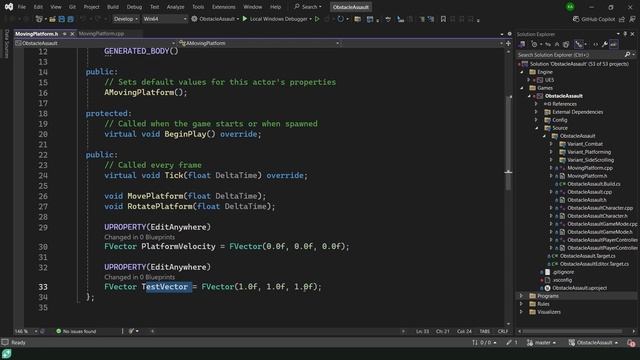Expand Variant_Combat folder
The width and height of the screenshot is (640, 360).
point(551,144)
